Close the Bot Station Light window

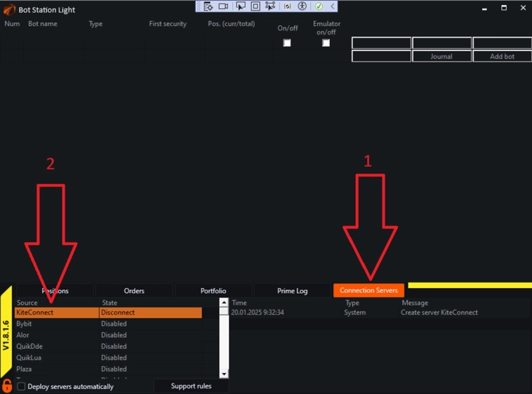click(x=523, y=8)
